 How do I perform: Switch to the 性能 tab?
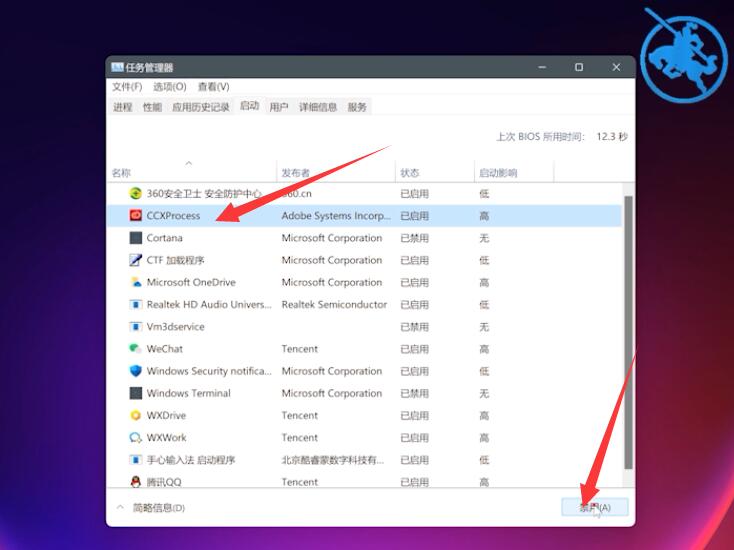tap(152, 107)
